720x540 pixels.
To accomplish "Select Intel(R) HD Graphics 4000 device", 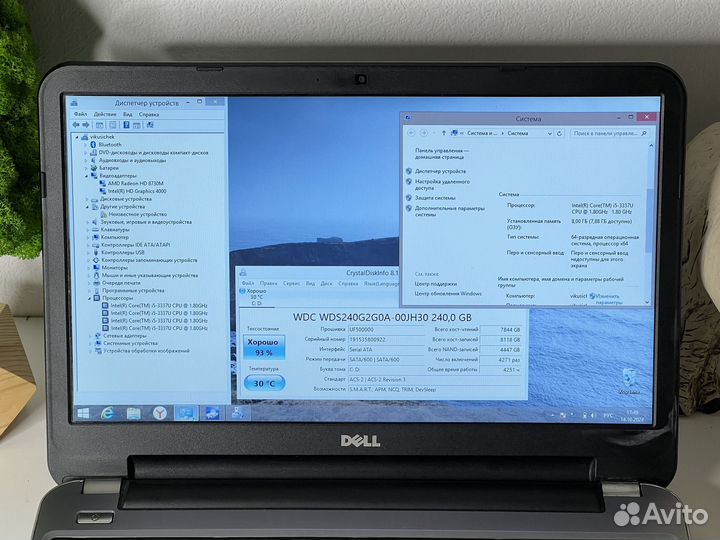I will 137,191.
